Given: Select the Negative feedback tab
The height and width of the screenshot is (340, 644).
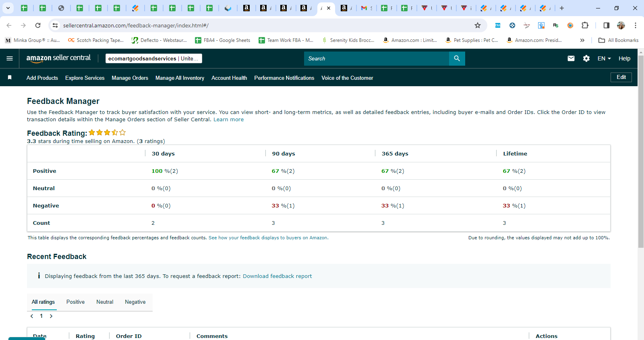Looking at the screenshot, I should 135,302.
